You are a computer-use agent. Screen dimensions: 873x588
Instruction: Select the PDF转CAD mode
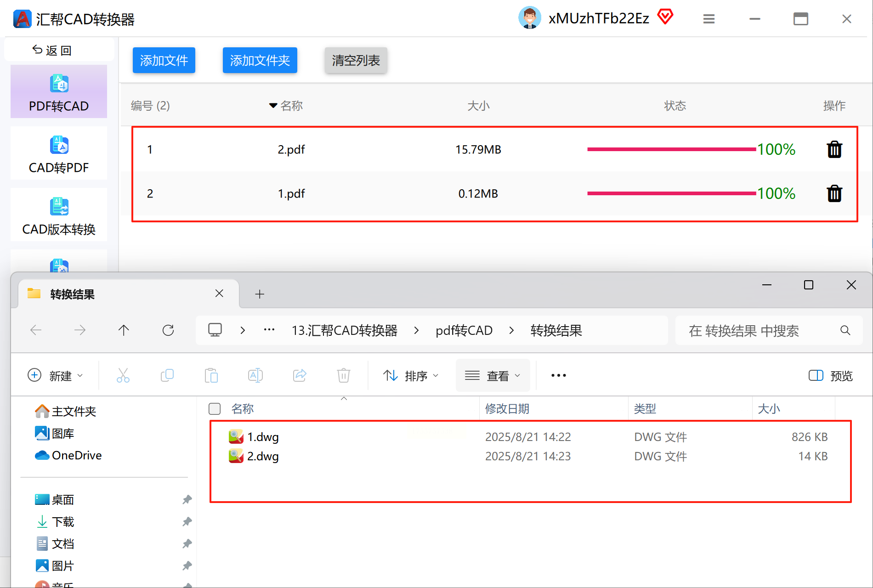[59, 92]
